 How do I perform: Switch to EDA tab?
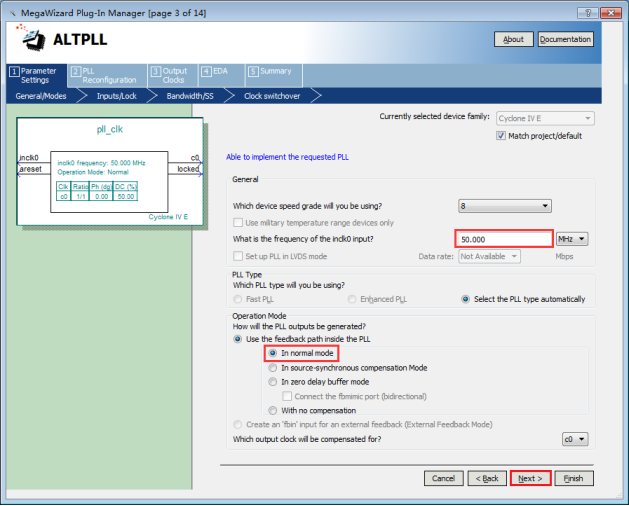coord(221,75)
